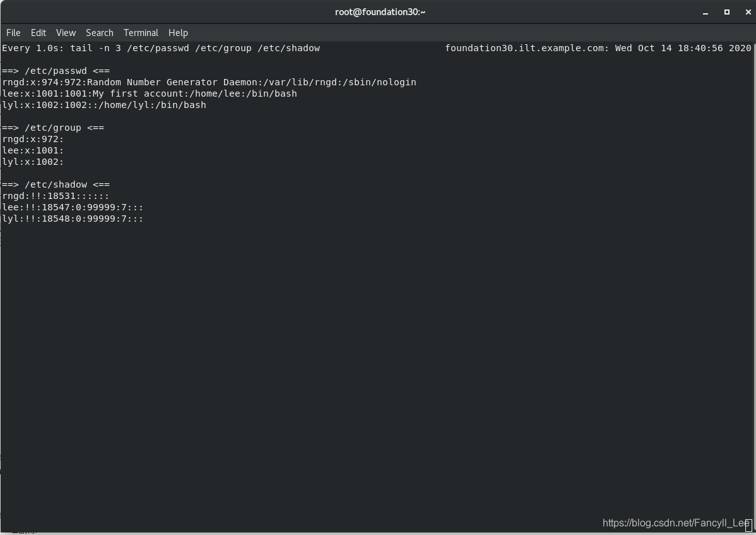Viewport: 756px width, 535px height.
Task: Open the Terminal menu
Action: click(x=141, y=33)
